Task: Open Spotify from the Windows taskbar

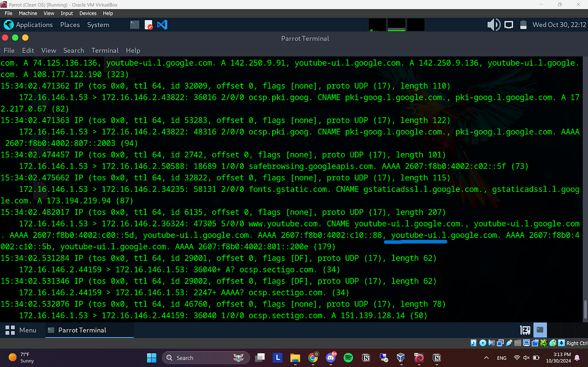Action: [x=348, y=357]
